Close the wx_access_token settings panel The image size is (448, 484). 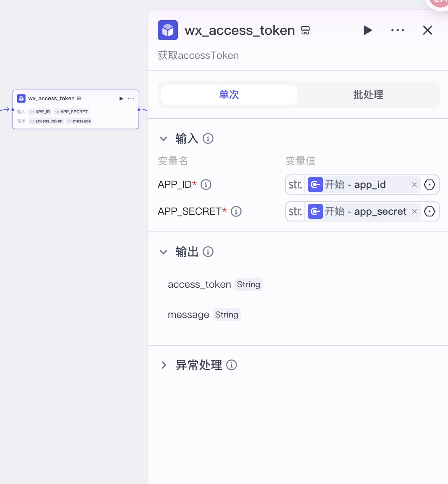tap(427, 30)
